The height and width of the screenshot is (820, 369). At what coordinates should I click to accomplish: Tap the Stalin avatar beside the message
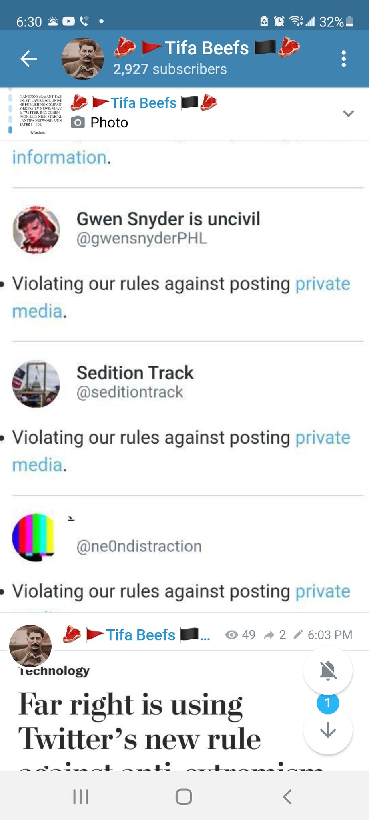coord(31,645)
